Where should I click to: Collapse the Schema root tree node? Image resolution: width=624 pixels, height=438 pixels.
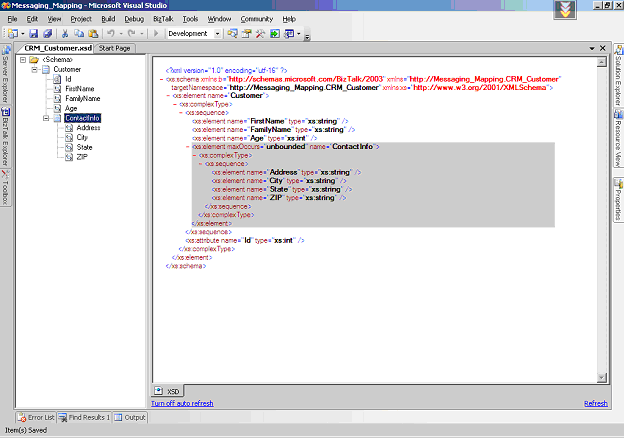[x=23, y=60]
